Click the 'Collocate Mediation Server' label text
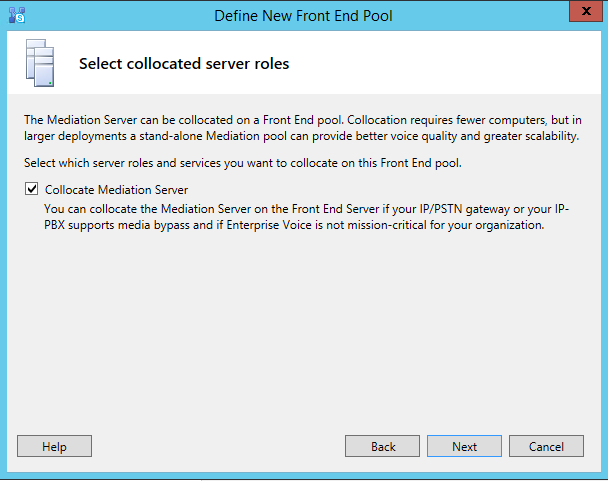 pos(116,189)
